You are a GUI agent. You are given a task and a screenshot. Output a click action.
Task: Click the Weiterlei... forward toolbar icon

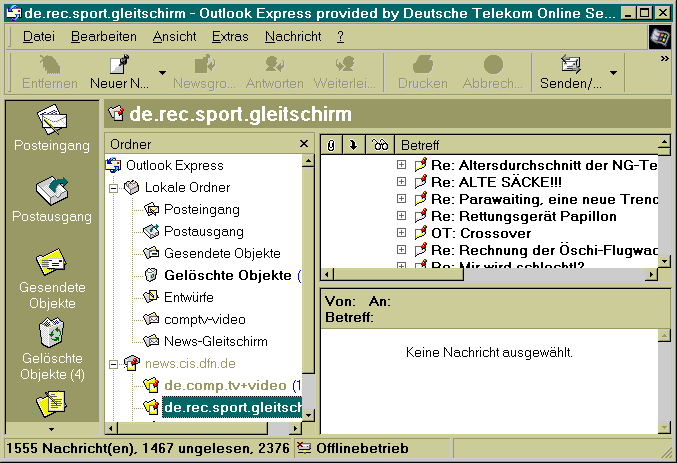(345, 65)
